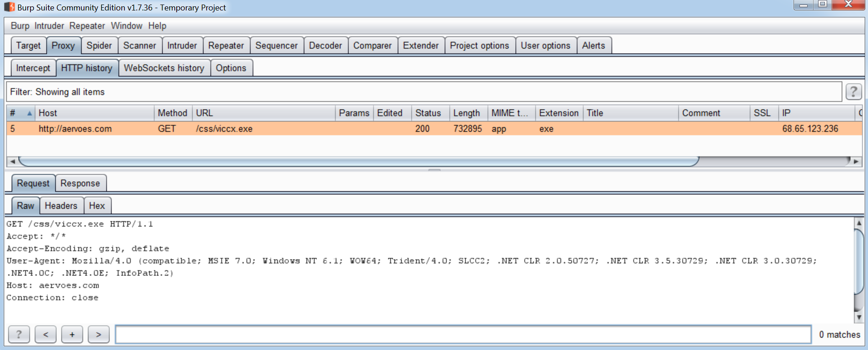Show the Request tab
868x350 pixels.
click(x=33, y=183)
